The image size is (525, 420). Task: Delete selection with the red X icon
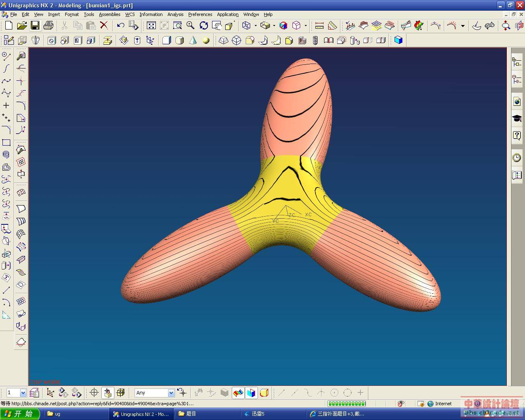click(x=104, y=25)
